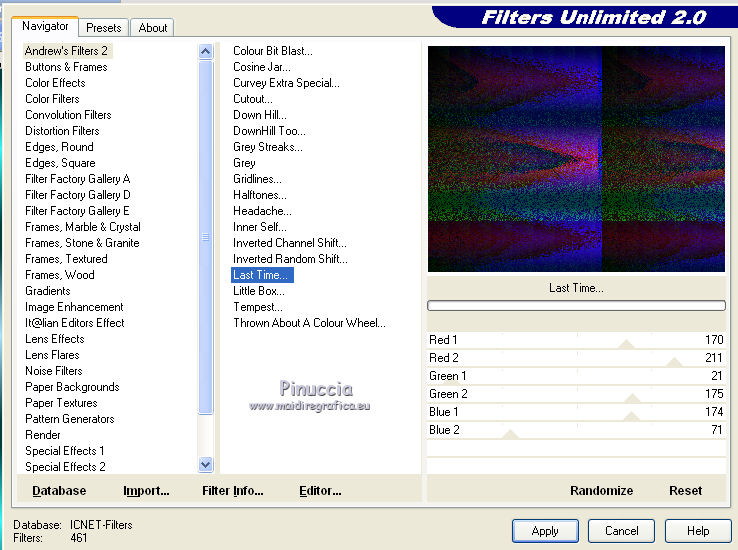Select Paper Textures category
This screenshot has height=550, width=738.
[x=61, y=403]
